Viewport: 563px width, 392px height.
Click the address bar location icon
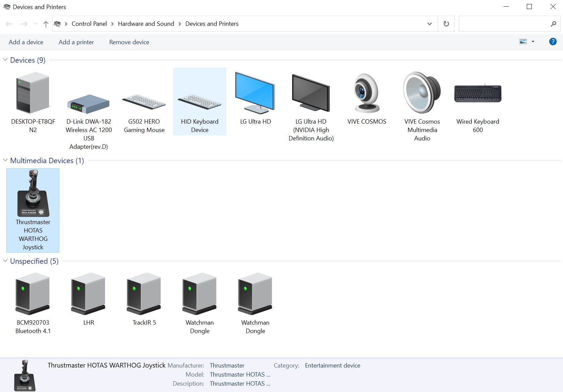coord(57,24)
